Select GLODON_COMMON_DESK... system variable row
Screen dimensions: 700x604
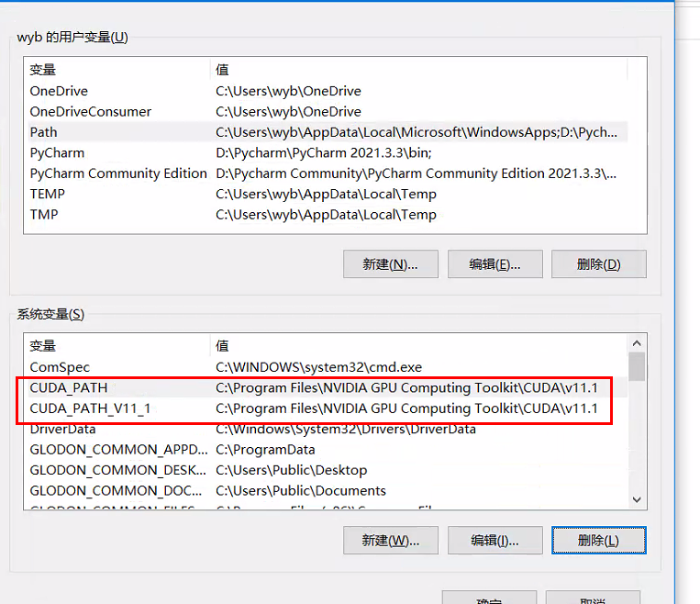(328, 470)
